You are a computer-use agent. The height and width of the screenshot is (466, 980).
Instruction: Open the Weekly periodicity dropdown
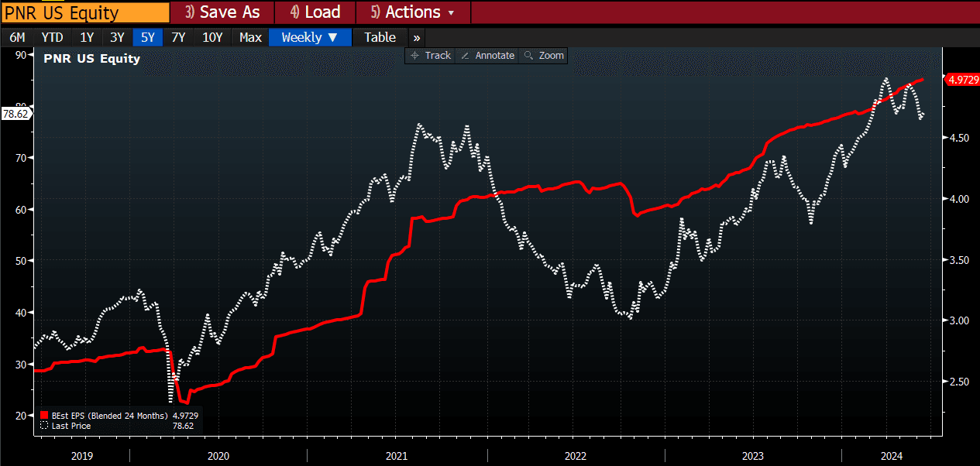[x=310, y=37]
